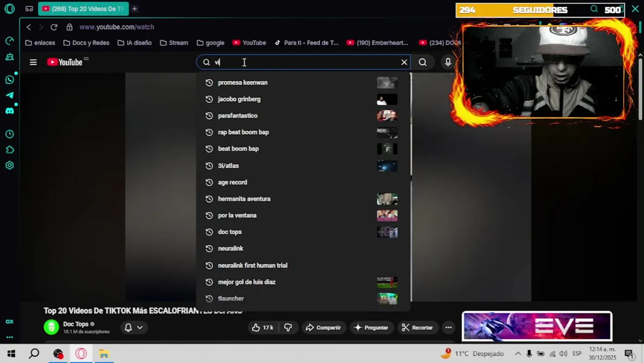644x363 pixels.
Task: Open the YouTube guide hamburger menu
Action: (x=33, y=62)
